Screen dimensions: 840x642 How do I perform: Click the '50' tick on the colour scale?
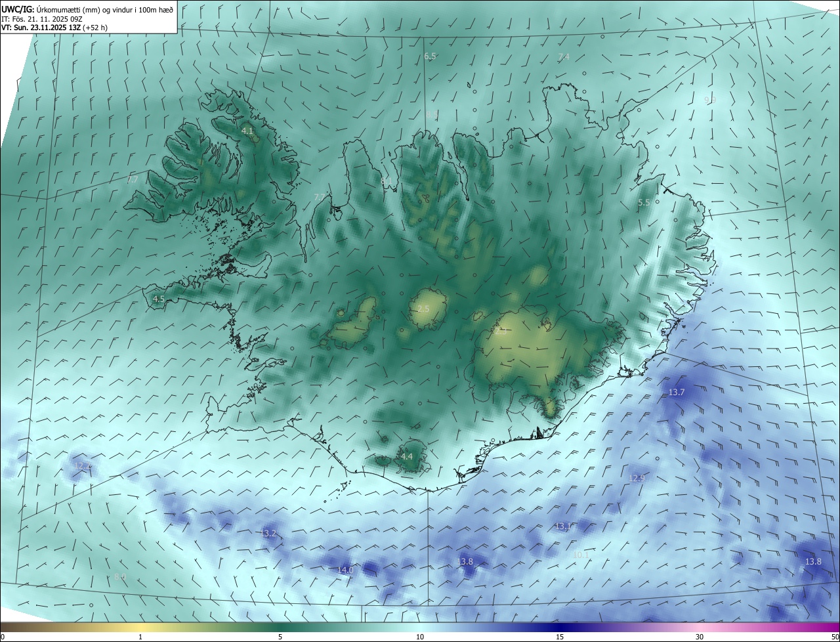835,637
